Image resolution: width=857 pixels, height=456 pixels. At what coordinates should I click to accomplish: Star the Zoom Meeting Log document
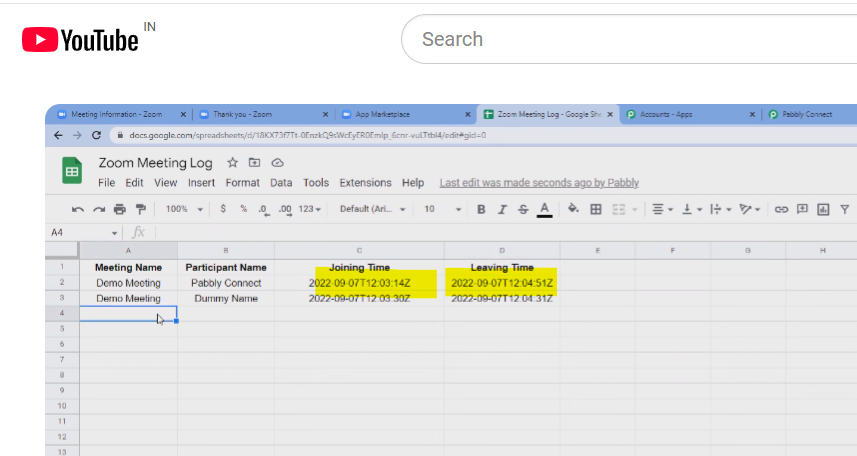pos(232,162)
